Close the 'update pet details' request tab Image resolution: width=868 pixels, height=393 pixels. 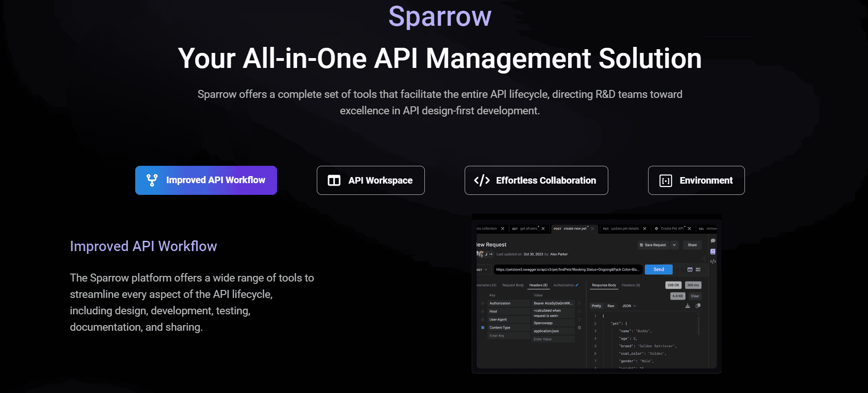644,229
